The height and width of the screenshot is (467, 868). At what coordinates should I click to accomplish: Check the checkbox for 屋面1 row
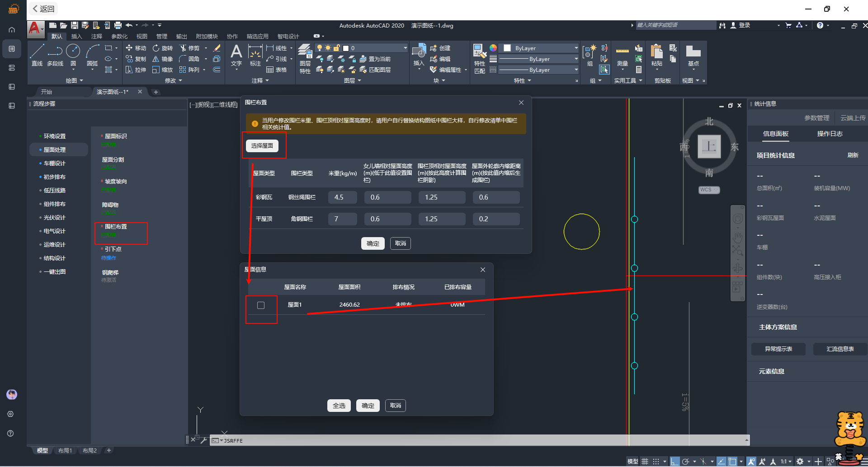(261, 305)
